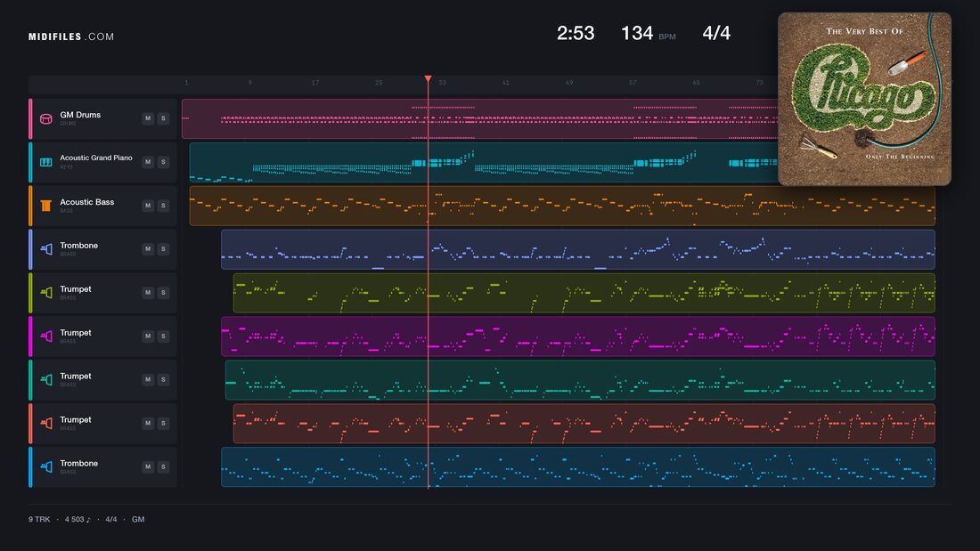Screen dimensions: 980x551
Task: Mute the lavender Trombone track
Action: click(148, 249)
